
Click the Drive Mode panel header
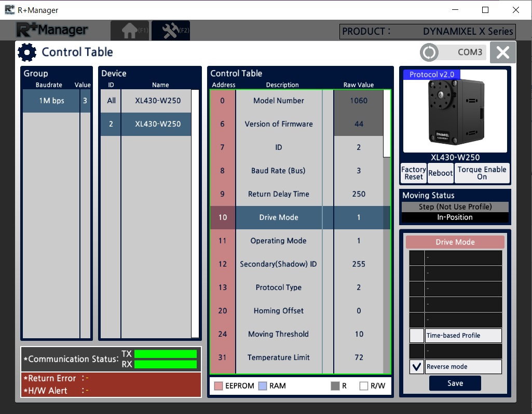pos(455,242)
